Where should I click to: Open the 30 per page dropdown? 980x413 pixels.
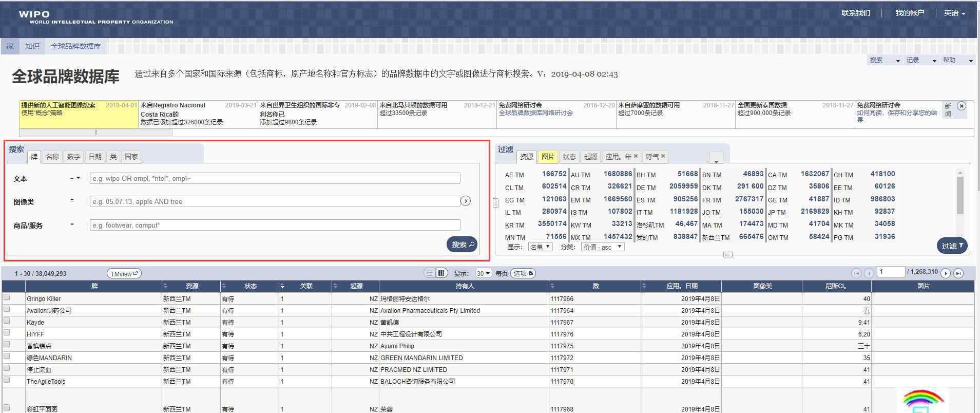click(x=483, y=273)
